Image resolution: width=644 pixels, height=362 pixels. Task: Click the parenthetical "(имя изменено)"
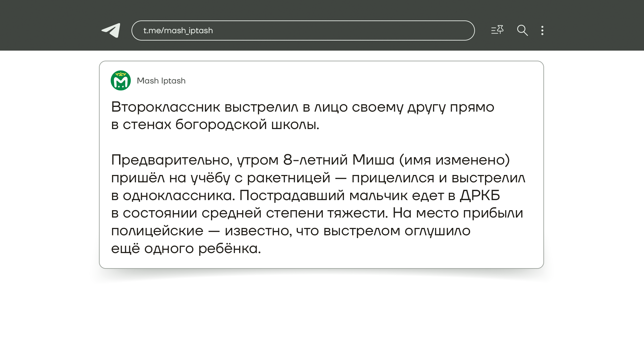click(x=454, y=160)
